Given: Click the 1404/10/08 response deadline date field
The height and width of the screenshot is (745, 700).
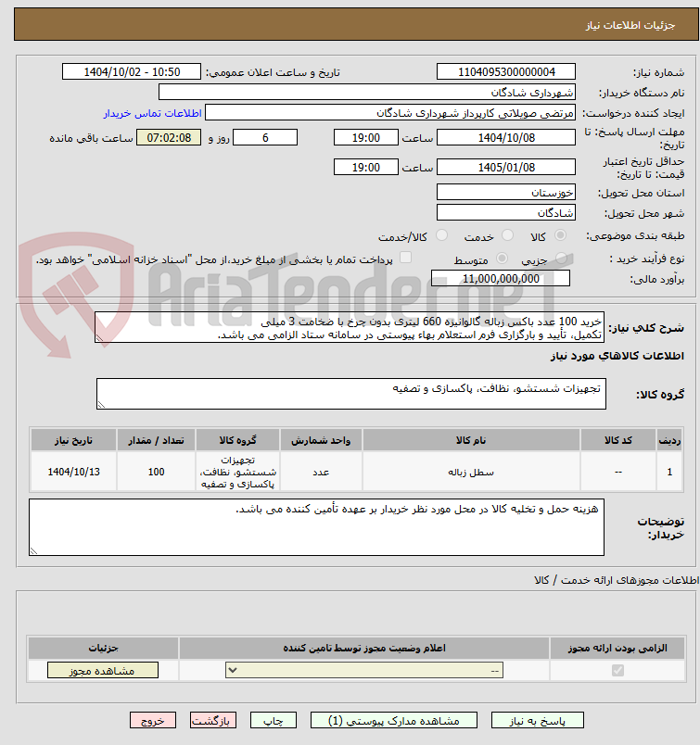Looking at the screenshot, I should [x=506, y=138].
